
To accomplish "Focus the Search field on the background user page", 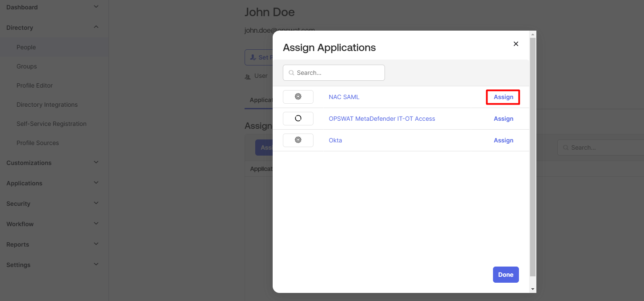I will click(601, 148).
